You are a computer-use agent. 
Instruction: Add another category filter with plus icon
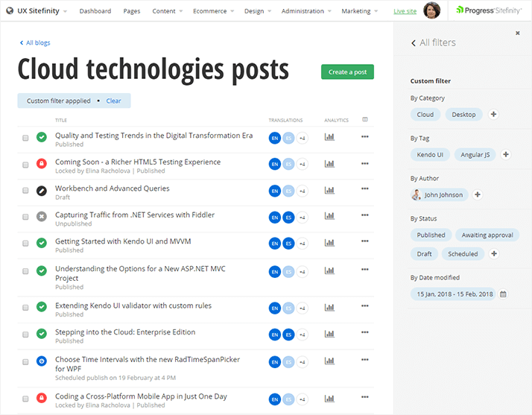point(494,114)
